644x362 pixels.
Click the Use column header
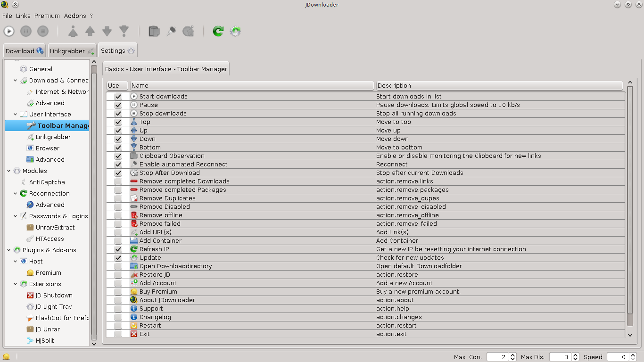pos(117,86)
